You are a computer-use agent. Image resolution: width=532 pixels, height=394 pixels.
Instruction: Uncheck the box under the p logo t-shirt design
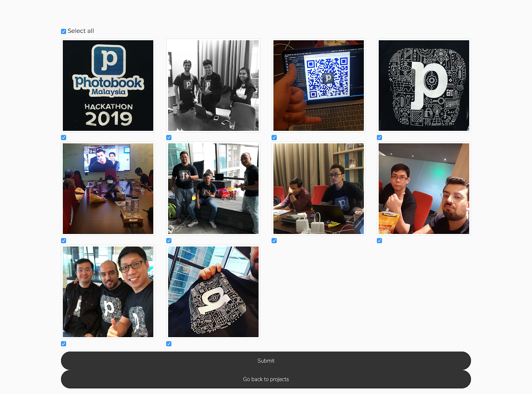[x=379, y=137]
